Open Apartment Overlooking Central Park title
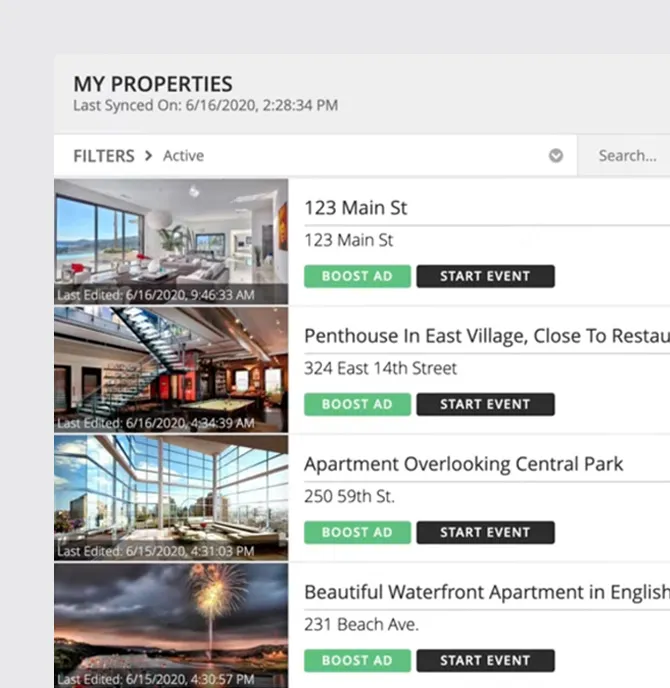670x688 pixels. (463, 464)
